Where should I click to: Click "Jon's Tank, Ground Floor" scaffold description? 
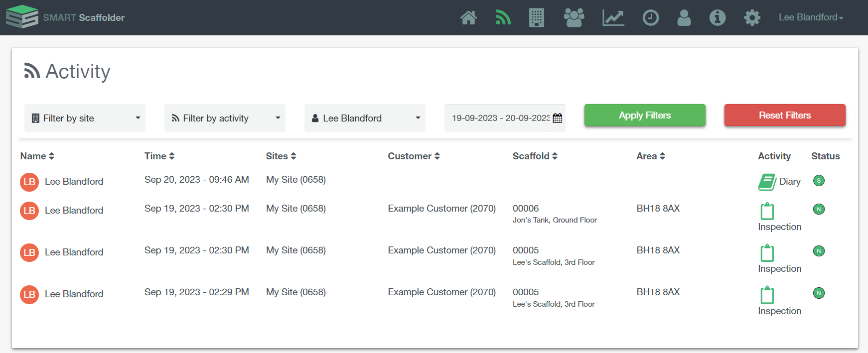click(x=555, y=220)
